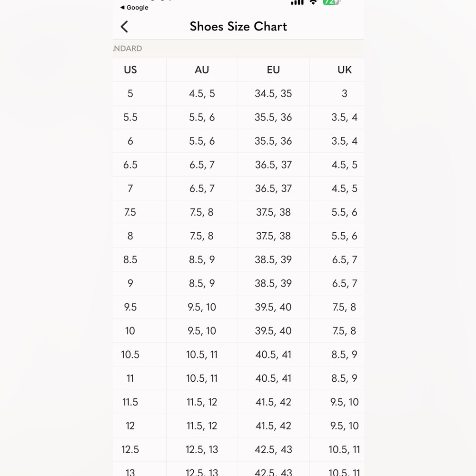Tap the battery level indicator

[330, 2]
